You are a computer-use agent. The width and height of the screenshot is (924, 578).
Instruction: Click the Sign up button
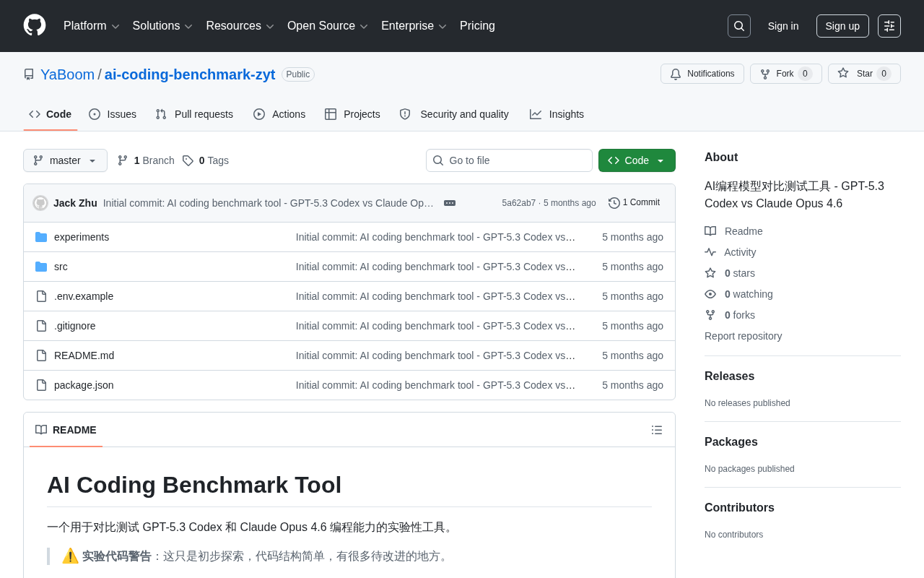click(x=842, y=26)
